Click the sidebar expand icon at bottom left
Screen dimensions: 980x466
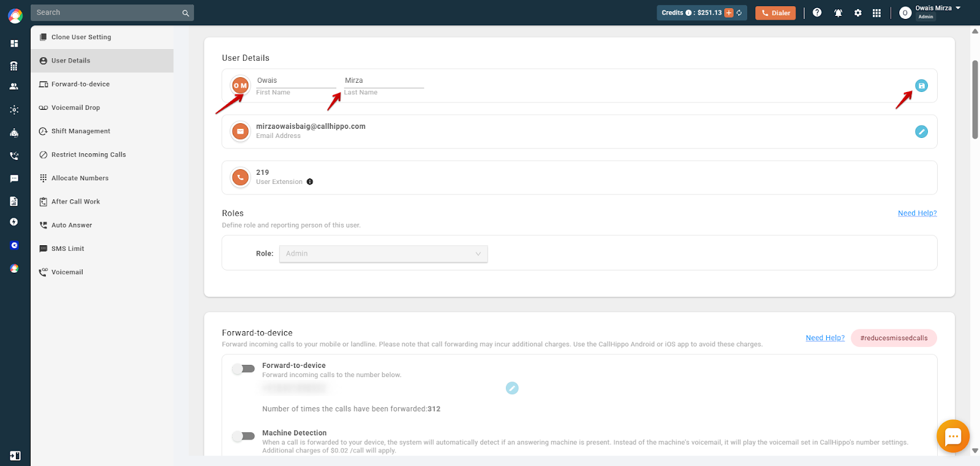click(15, 456)
